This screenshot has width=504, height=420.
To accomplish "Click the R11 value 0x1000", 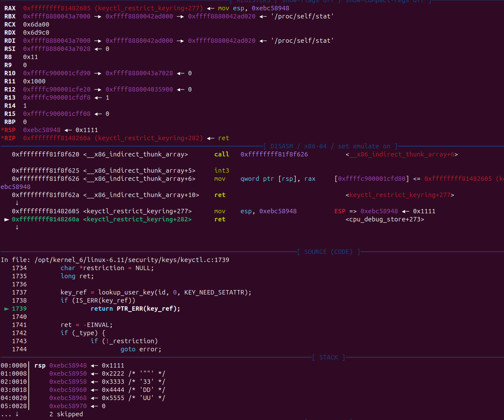I will (x=34, y=81).
